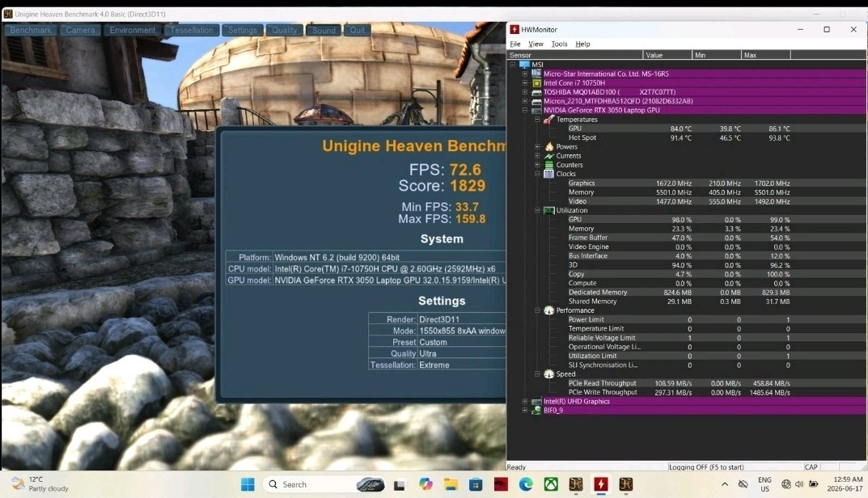This screenshot has width=868, height=498.
Task: Open the Tessellation menu in Heaven
Action: [192, 30]
